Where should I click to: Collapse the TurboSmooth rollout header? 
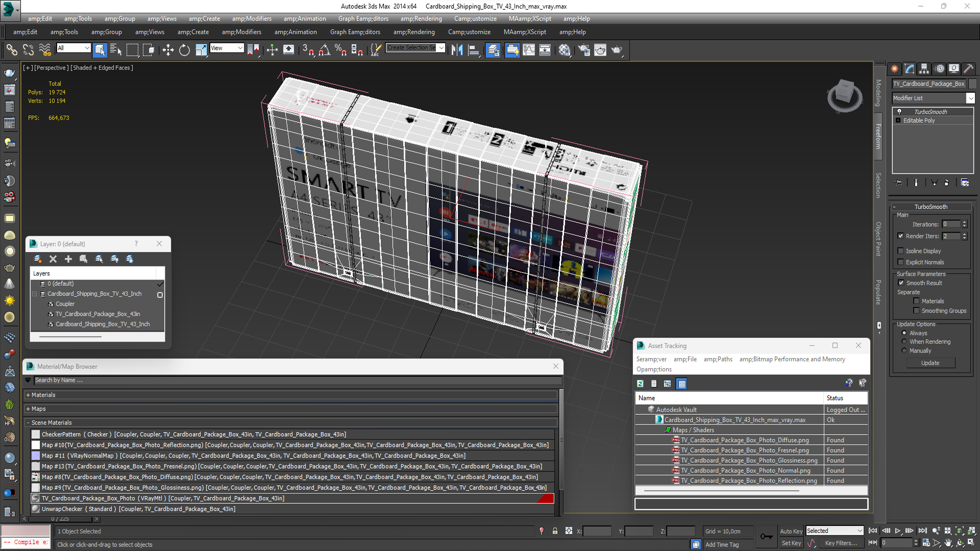(x=931, y=207)
